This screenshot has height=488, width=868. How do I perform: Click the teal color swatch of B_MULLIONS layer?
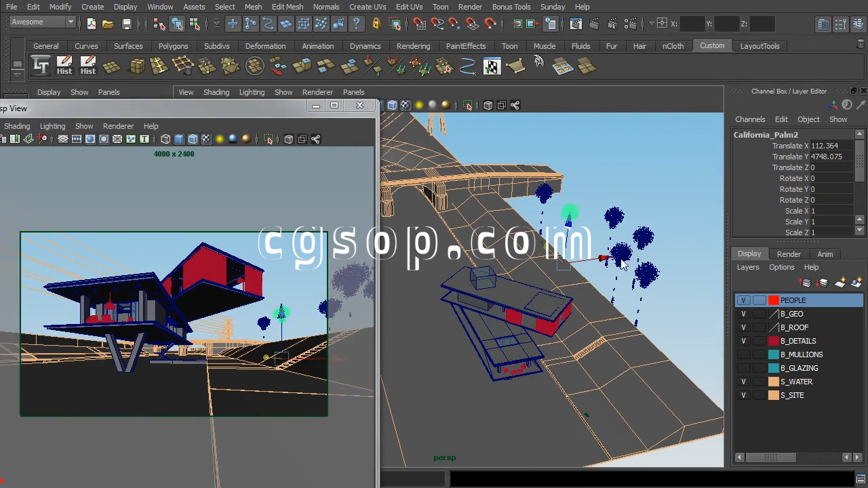click(x=774, y=354)
